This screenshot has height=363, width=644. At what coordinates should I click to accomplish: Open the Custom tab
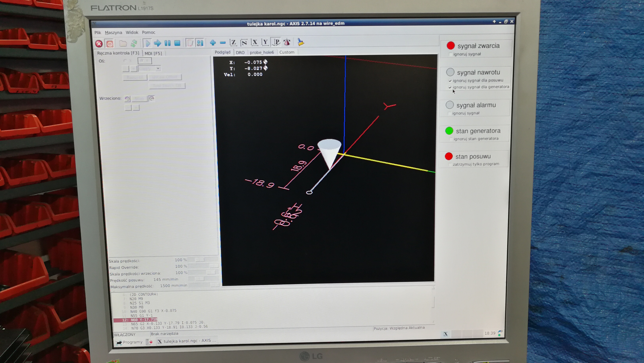[x=287, y=52]
